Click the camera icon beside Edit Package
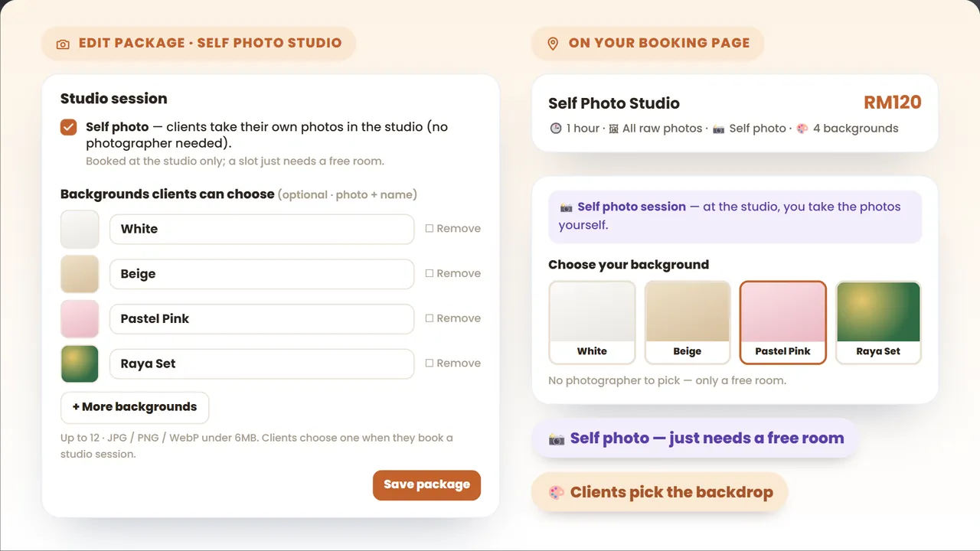980x551 pixels. tap(63, 44)
